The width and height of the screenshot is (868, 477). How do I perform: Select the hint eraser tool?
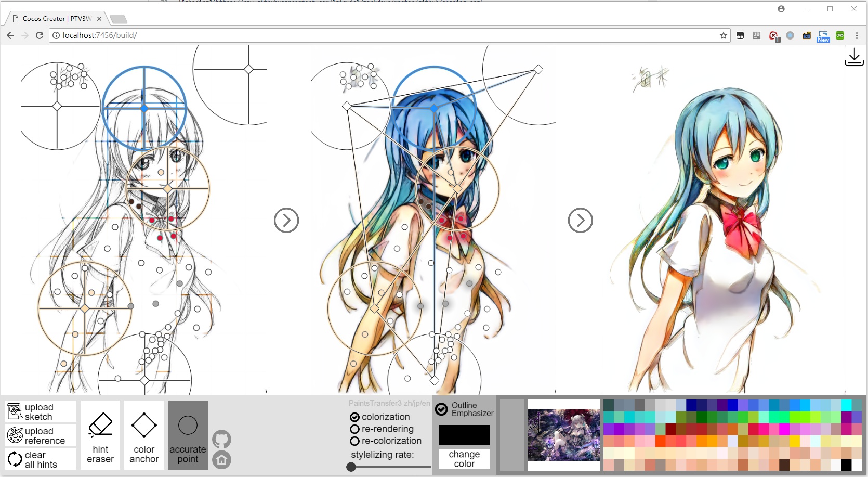[100, 435]
